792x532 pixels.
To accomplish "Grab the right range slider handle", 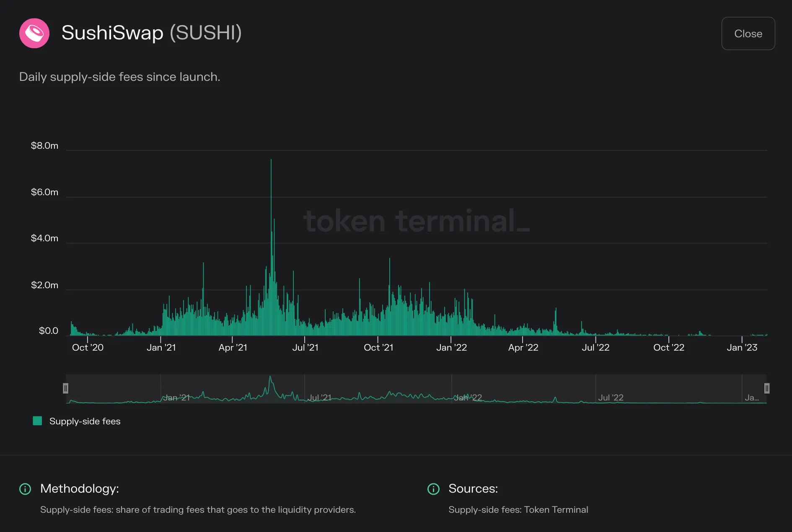I will (766, 388).
